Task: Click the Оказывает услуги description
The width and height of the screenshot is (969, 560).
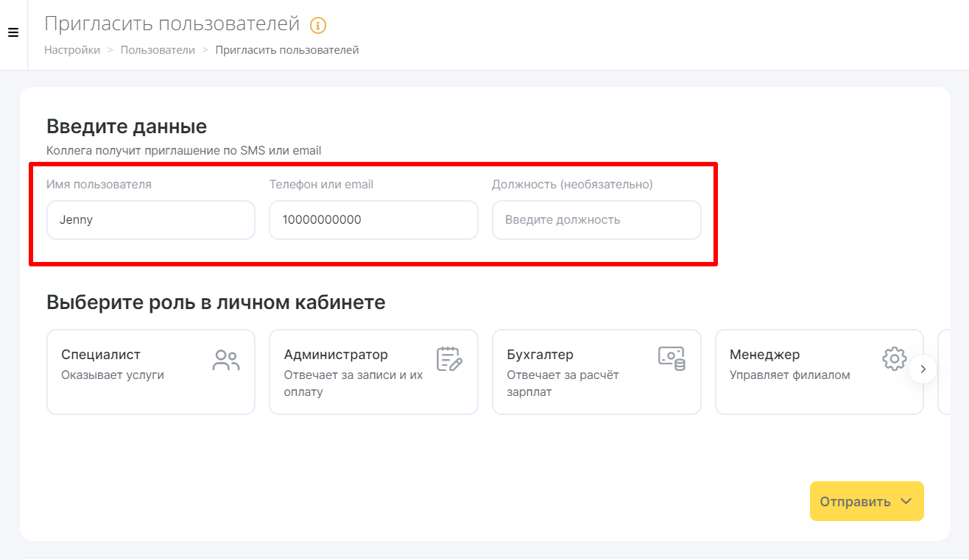Action: pos(113,375)
